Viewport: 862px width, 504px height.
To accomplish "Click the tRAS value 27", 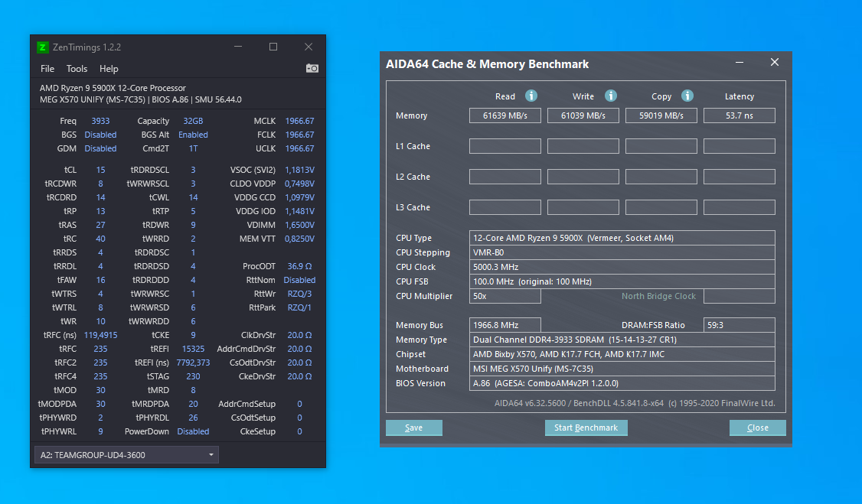I will click(x=100, y=225).
